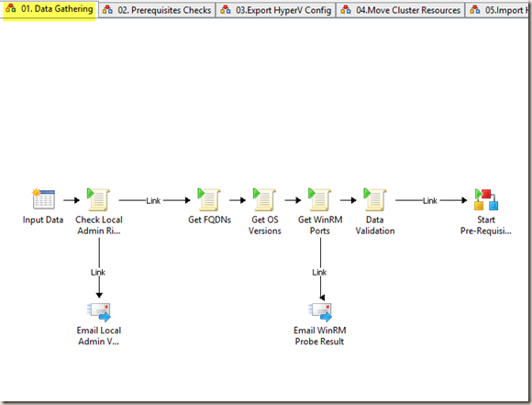The height and width of the screenshot is (405, 532).
Task: Select the Input Data activity icon
Action: point(43,199)
